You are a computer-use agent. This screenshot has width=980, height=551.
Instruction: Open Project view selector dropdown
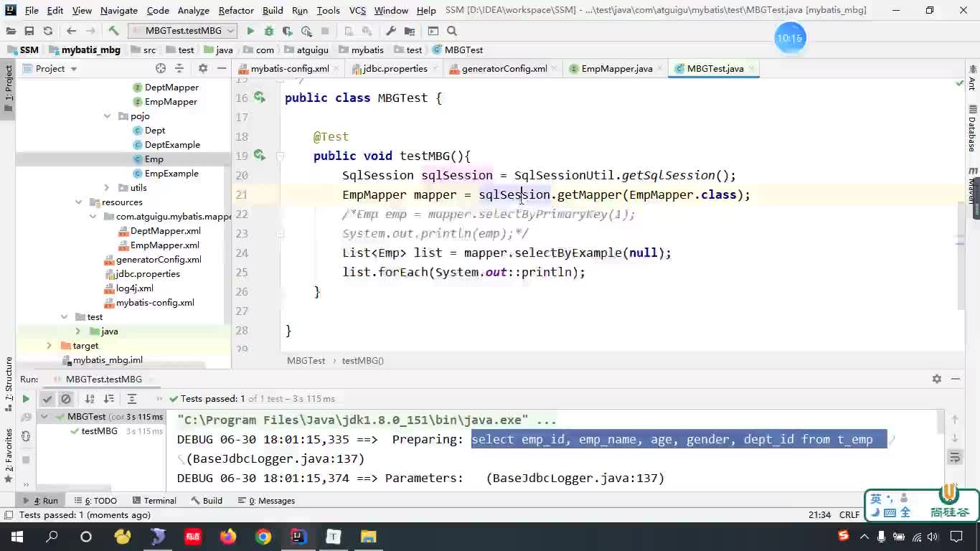click(50, 68)
